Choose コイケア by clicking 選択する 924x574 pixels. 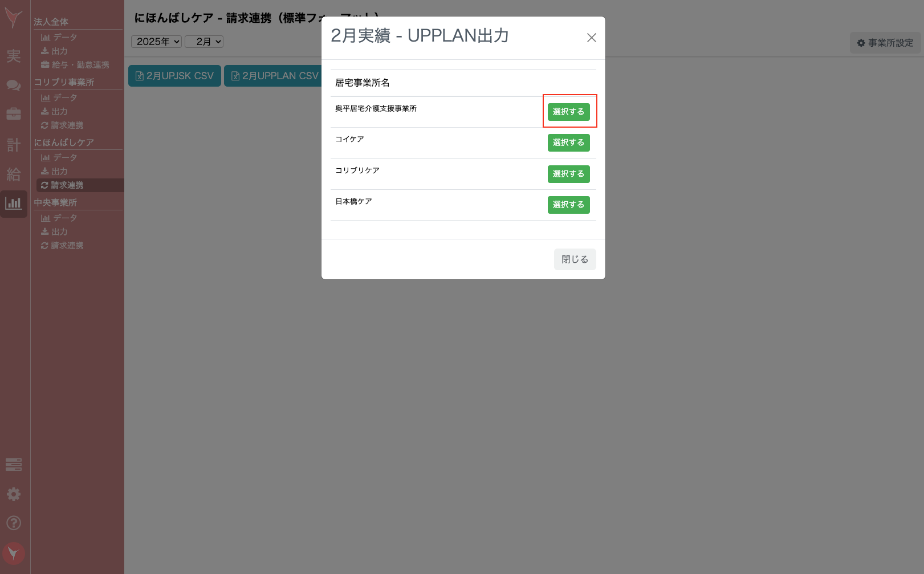tap(568, 143)
